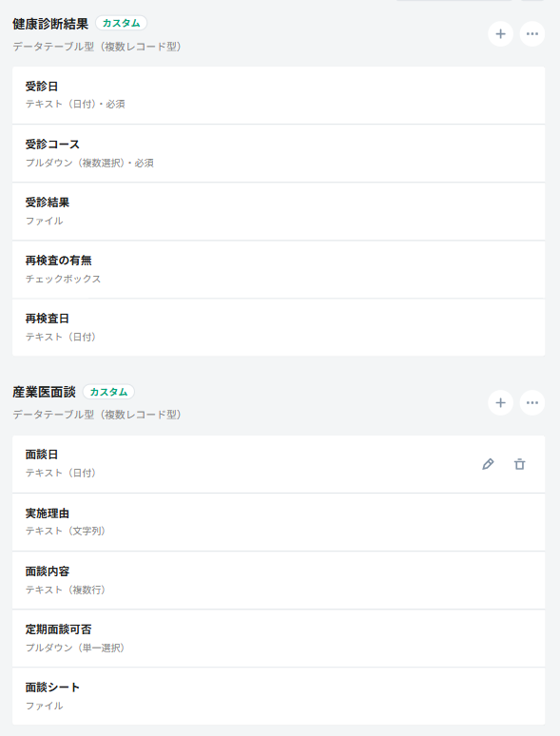Click the カスタム badge beside 健康診断結果

click(x=121, y=23)
